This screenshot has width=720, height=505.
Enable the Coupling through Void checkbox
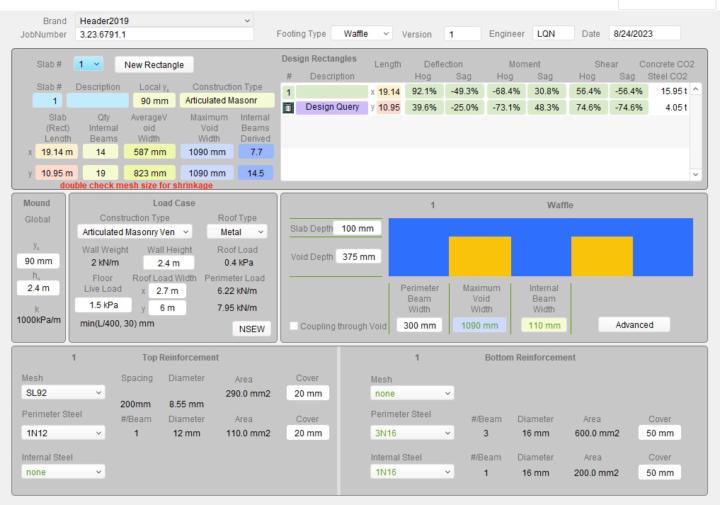(x=293, y=325)
